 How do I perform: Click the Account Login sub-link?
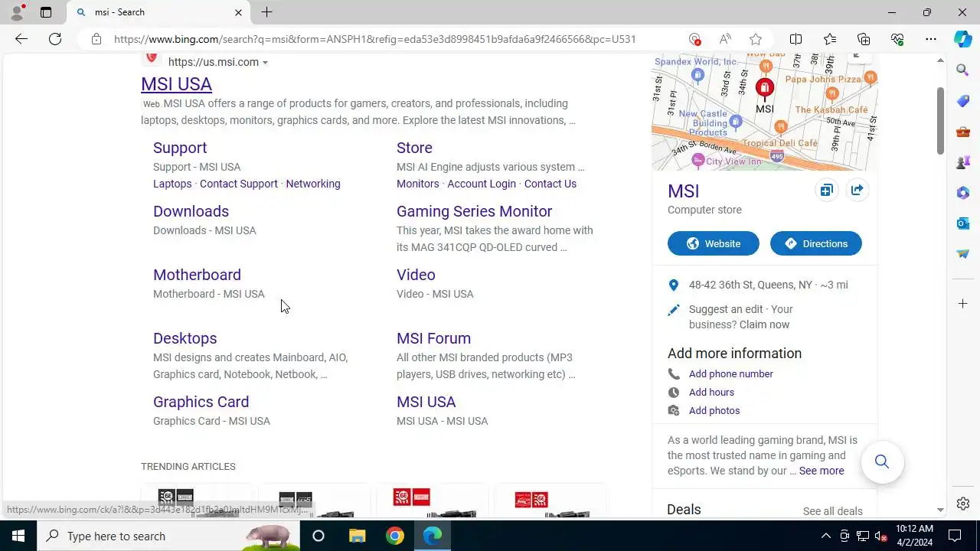(482, 184)
